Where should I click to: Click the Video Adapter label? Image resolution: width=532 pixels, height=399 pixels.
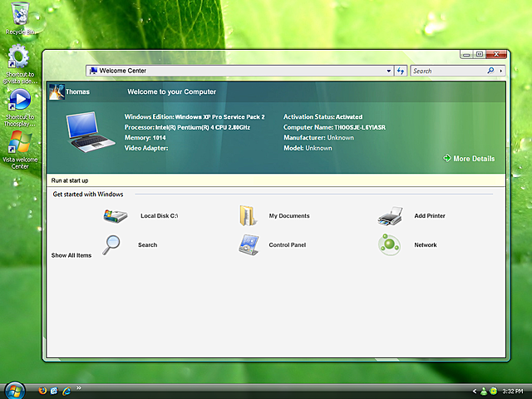point(146,148)
